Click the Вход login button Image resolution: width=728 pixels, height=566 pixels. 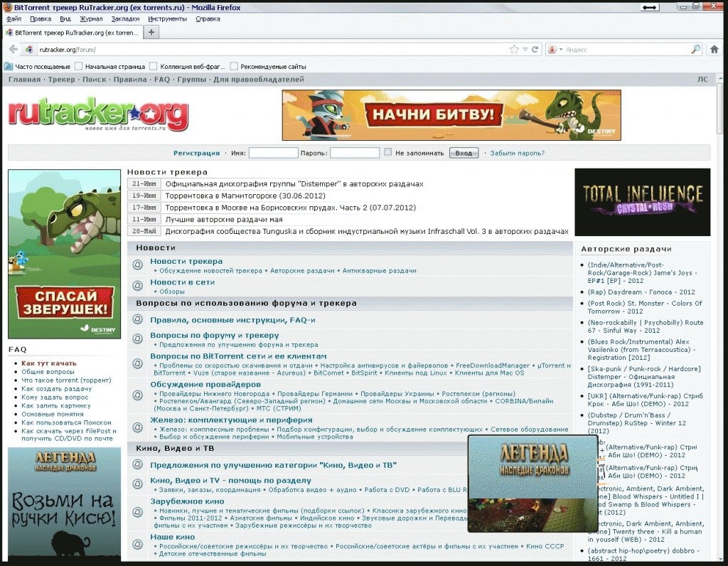point(464,153)
